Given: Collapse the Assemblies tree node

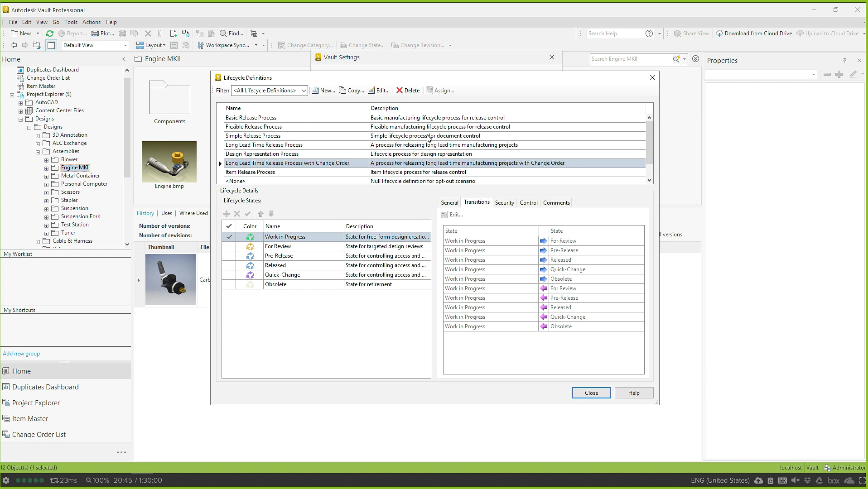Looking at the screenshot, I should [38, 152].
